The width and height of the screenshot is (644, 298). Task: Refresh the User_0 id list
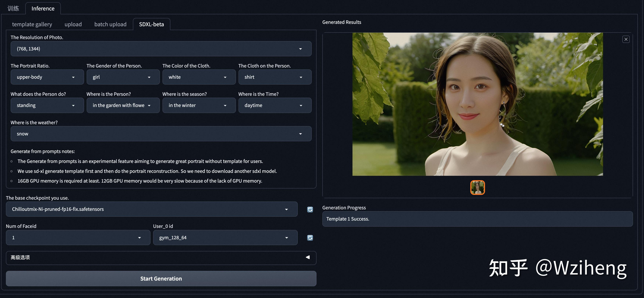[310, 238]
